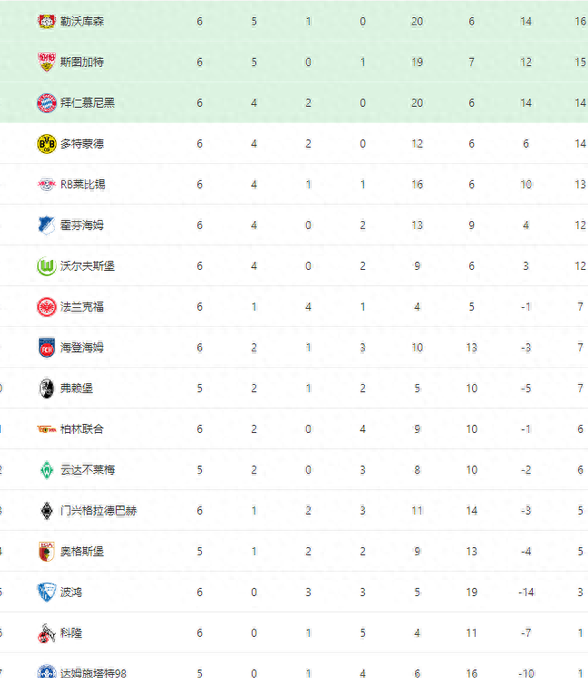Click the VfB Stuttgart club crest
This screenshot has height=678, width=588.
click(x=46, y=62)
